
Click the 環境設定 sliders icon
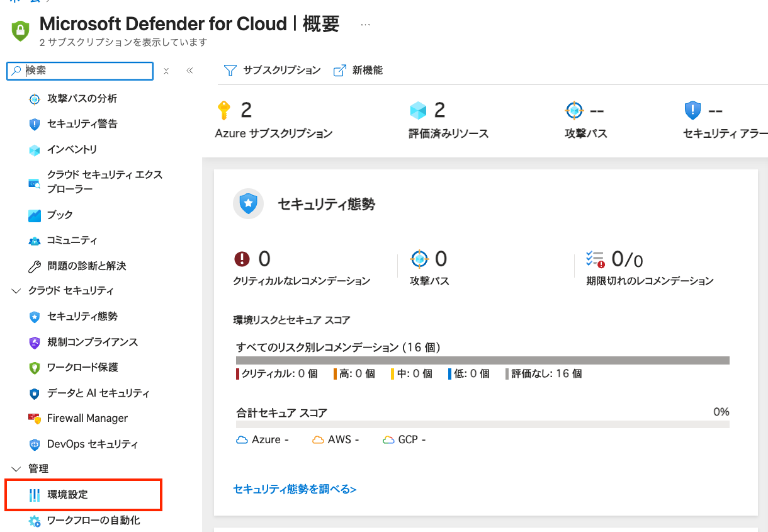click(x=35, y=495)
